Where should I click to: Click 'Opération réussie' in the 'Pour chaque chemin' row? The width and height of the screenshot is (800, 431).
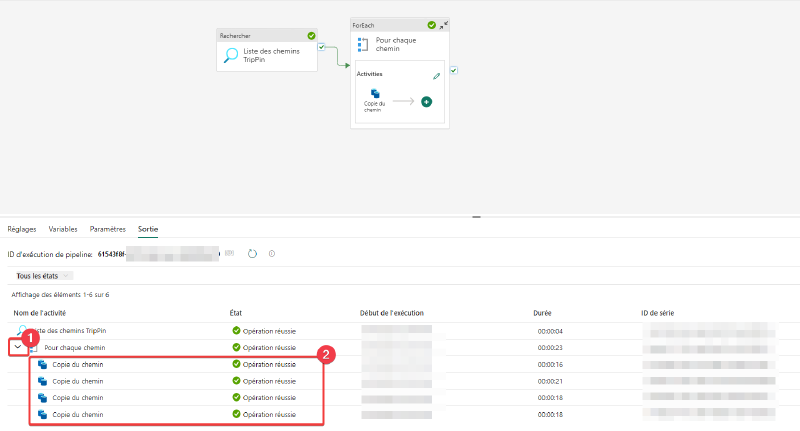[x=269, y=348]
